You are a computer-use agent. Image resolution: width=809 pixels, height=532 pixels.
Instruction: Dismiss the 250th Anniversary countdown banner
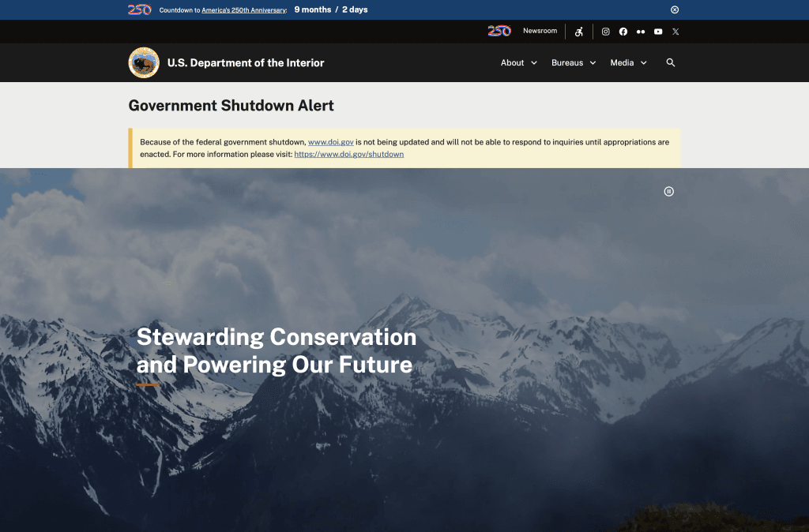tap(675, 9)
